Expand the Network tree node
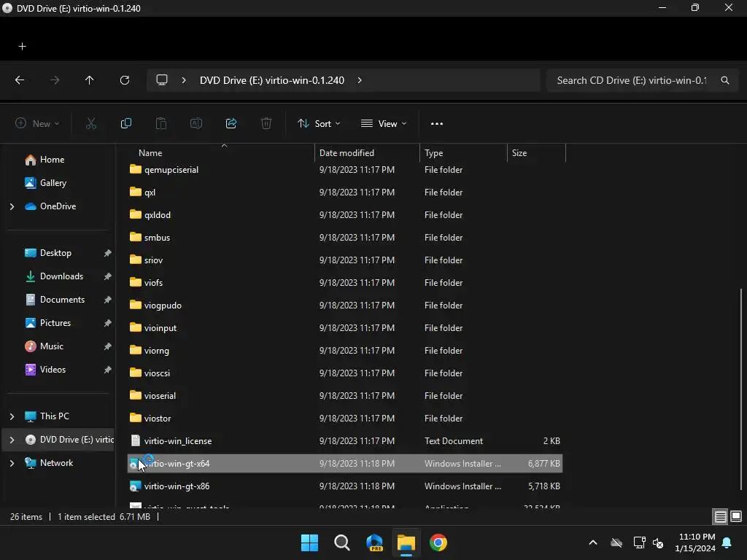Screen dimensions: 747x560 click(x=12, y=463)
